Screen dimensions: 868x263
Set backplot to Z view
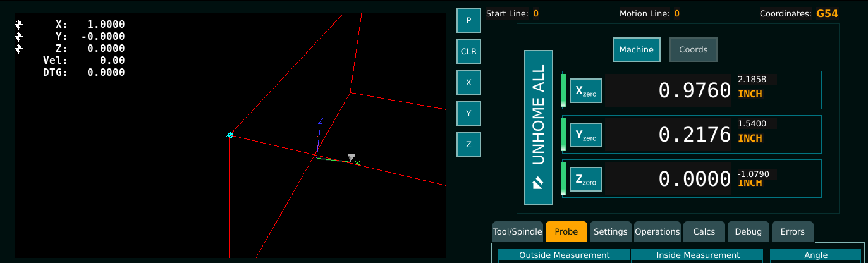[468, 144]
